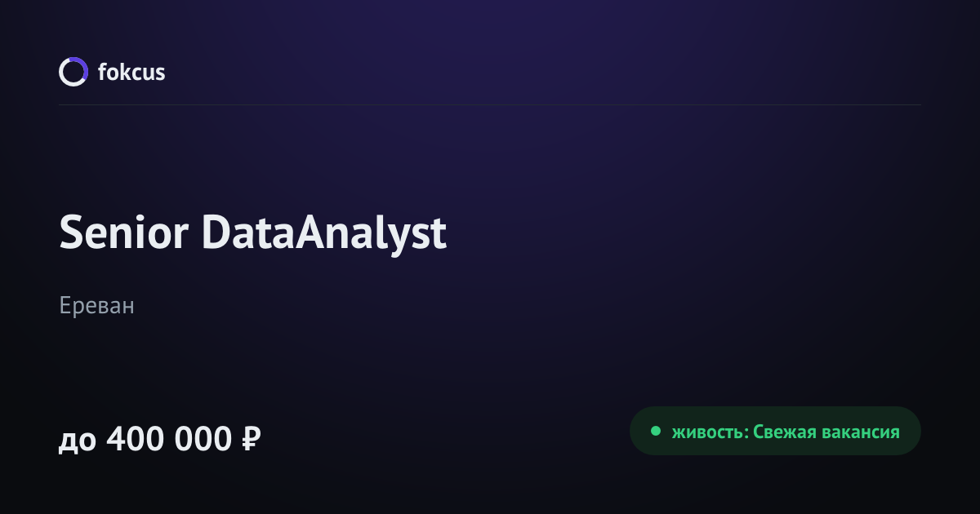Screen dimensions: 980x514
Task: Open the Свежая вакансия freshness badge
Action: (775, 431)
